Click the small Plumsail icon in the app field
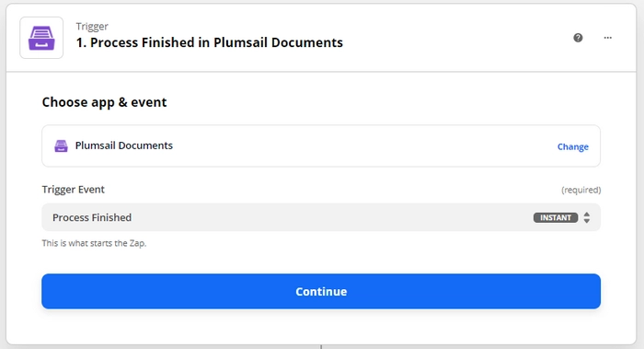Viewport: 644px width, 349px height. tap(62, 145)
